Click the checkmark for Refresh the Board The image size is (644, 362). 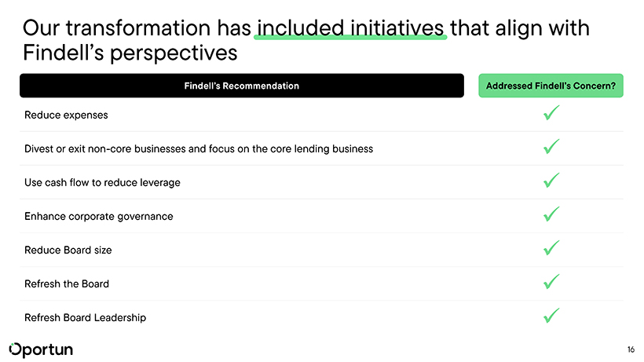tap(551, 283)
